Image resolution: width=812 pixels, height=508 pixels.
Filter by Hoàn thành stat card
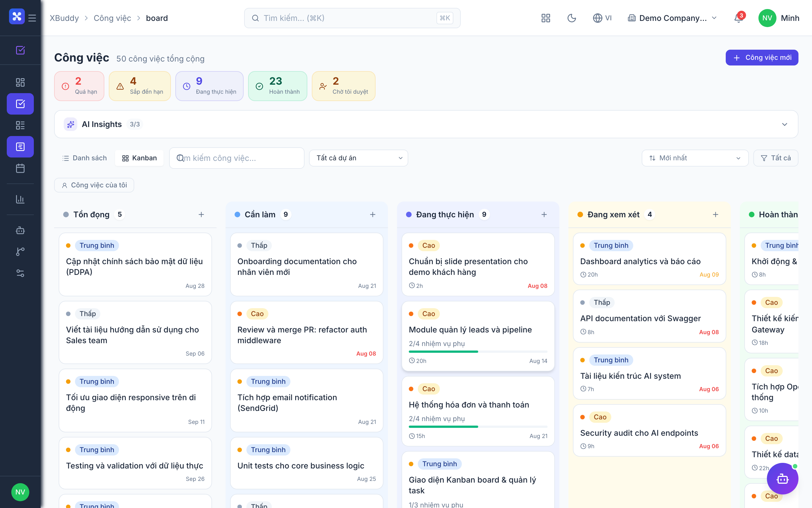click(x=277, y=86)
